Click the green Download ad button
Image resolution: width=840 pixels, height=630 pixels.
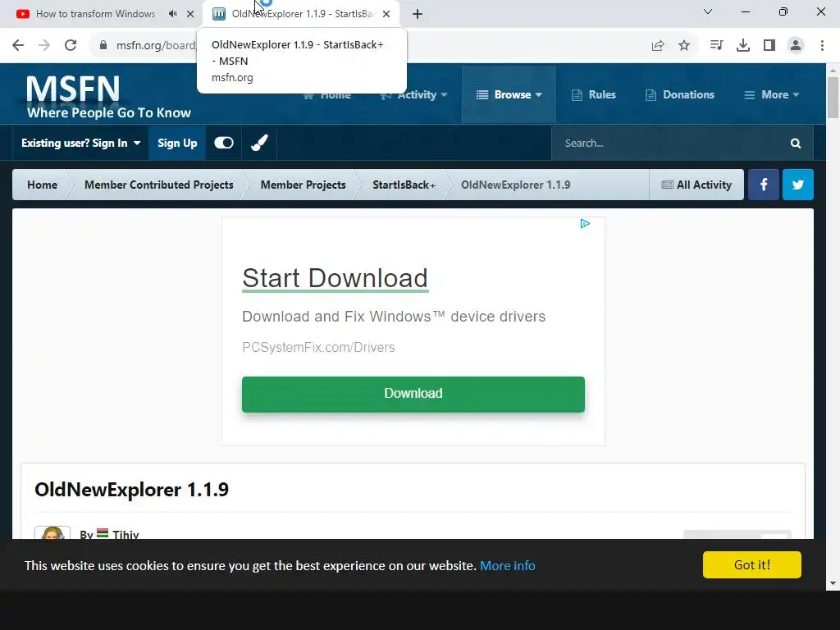(413, 395)
